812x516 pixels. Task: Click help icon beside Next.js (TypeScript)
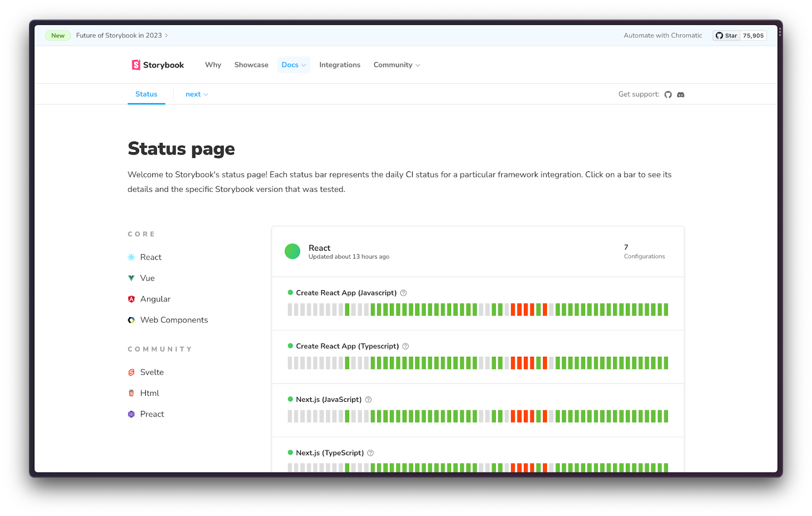point(370,453)
